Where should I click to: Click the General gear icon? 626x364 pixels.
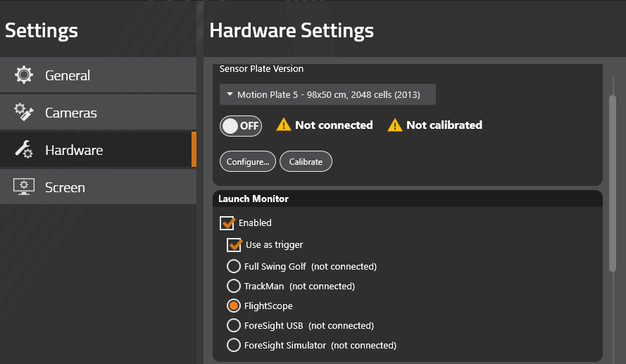pyautogui.click(x=24, y=75)
